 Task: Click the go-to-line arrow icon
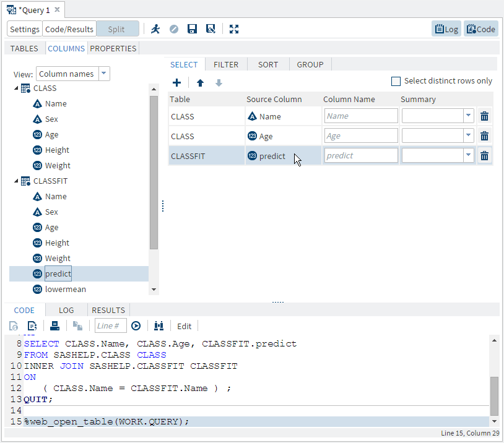136,326
